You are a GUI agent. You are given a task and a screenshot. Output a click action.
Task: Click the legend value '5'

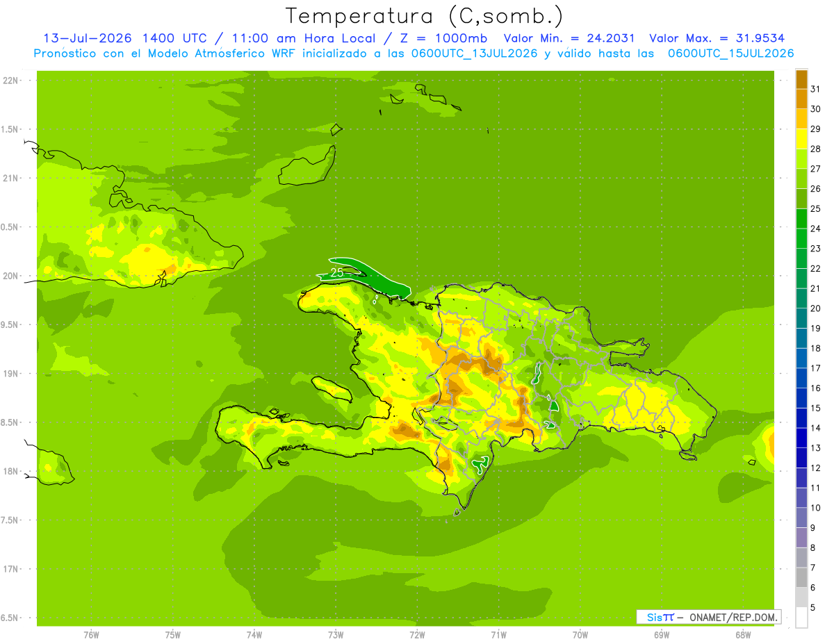(813, 608)
